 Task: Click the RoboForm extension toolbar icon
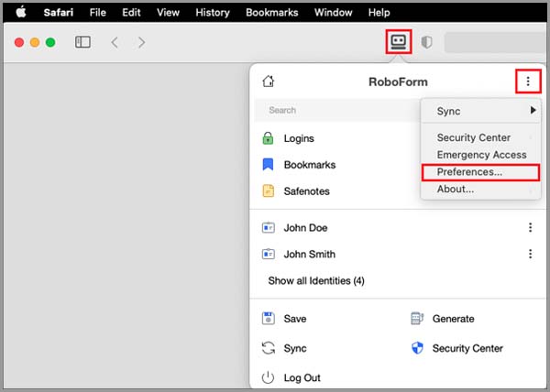[399, 42]
